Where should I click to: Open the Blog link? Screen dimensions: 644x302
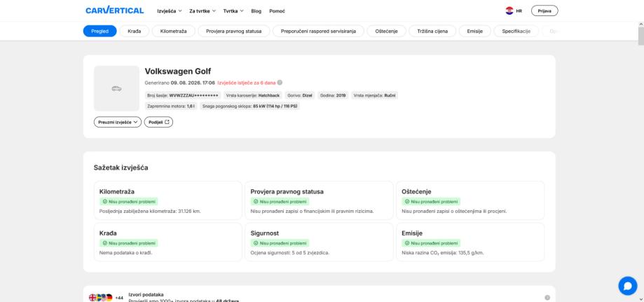pos(256,11)
